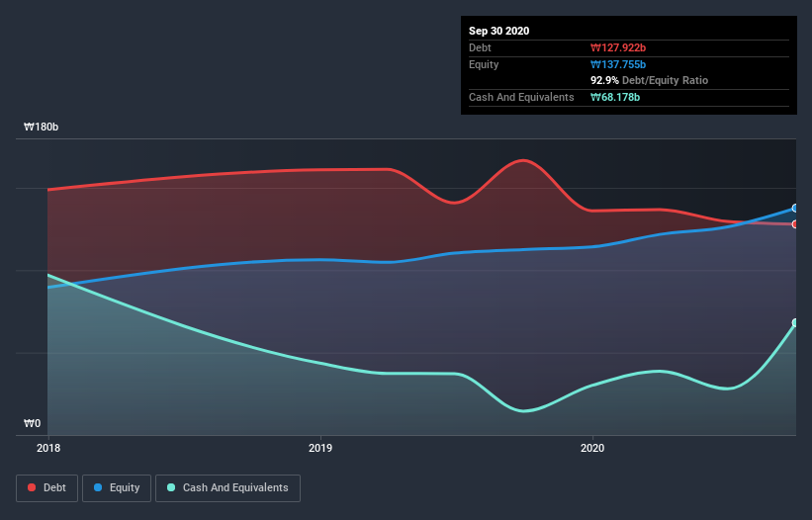Select the ₩137.755b Equity value
The image size is (812, 520).
618,64
